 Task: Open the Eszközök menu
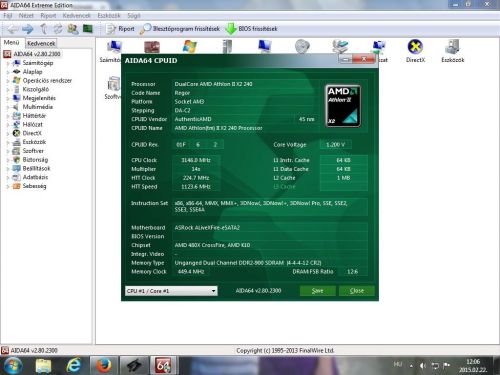click(109, 15)
